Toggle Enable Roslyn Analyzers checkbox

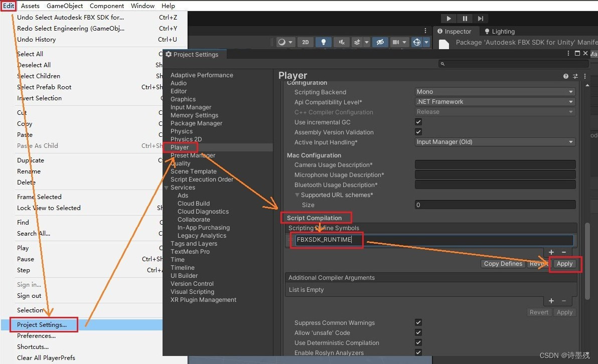coord(418,352)
